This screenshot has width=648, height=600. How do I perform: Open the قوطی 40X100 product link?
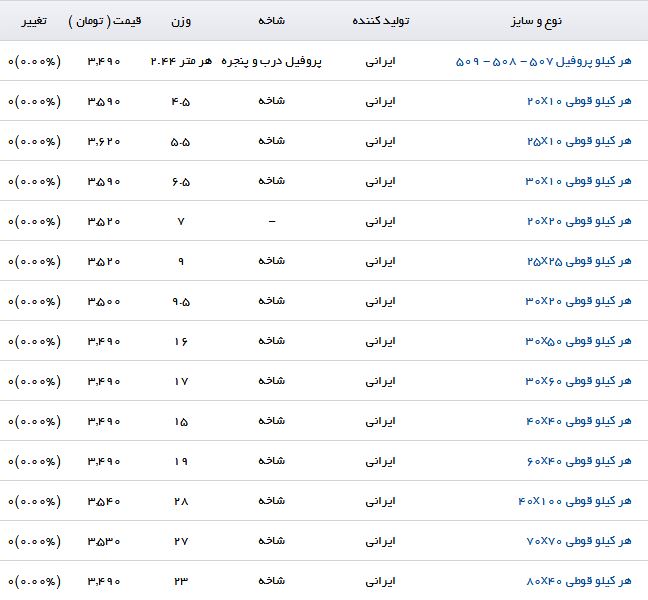[x=575, y=502]
